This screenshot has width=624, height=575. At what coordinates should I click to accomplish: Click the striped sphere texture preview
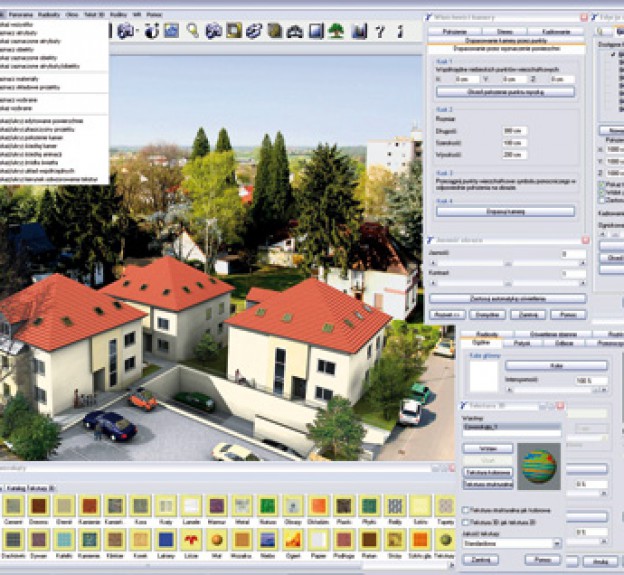pos(539,466)
